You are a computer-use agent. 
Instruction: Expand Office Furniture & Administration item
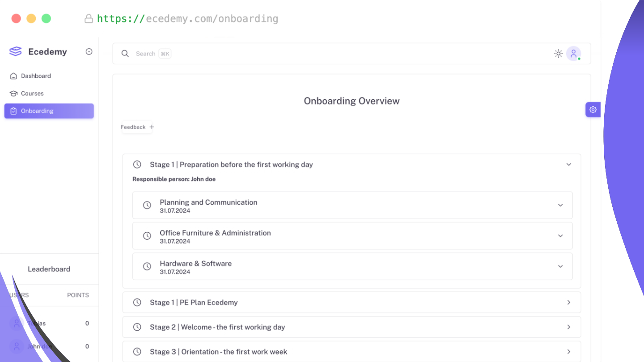[560, 236]
